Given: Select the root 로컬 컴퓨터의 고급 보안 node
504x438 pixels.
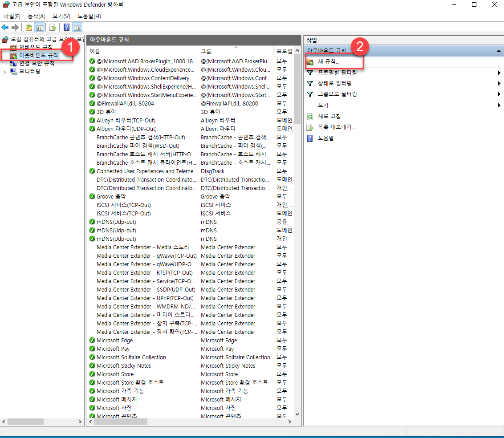Looking at the screenshot, I should click(x=47, y=39).
